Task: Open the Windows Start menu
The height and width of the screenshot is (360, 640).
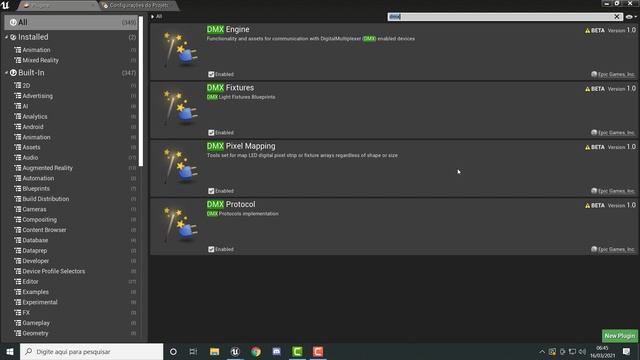Action: (10, 351)
